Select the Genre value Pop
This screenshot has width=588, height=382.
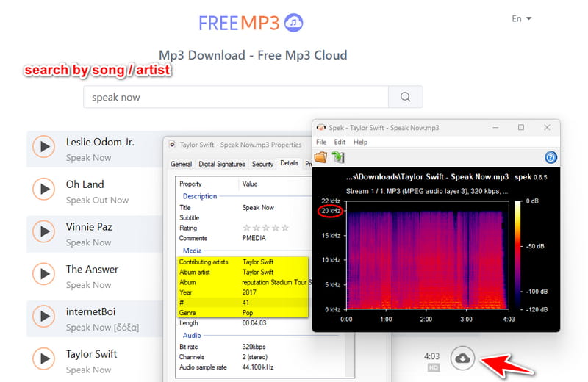[x=248, y=312]
